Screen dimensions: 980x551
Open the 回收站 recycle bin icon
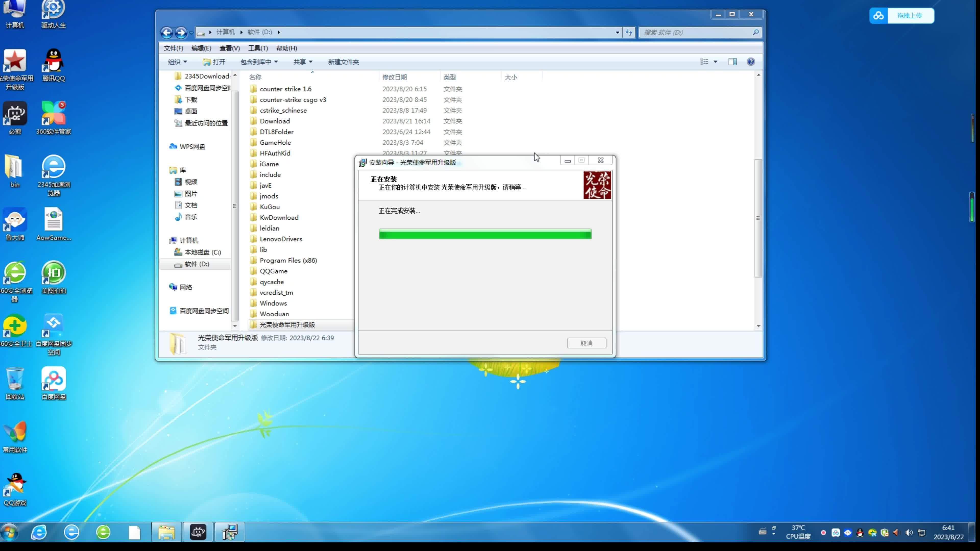point(15,383)
